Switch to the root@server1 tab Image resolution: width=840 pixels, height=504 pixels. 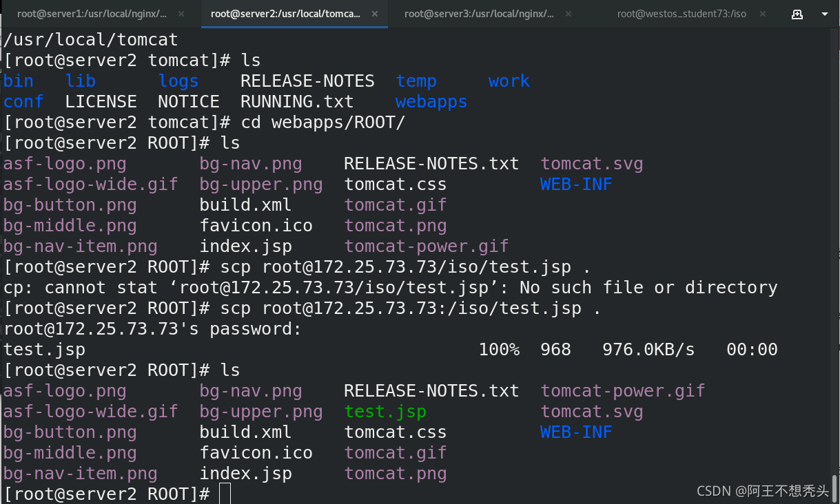[92, 14]
